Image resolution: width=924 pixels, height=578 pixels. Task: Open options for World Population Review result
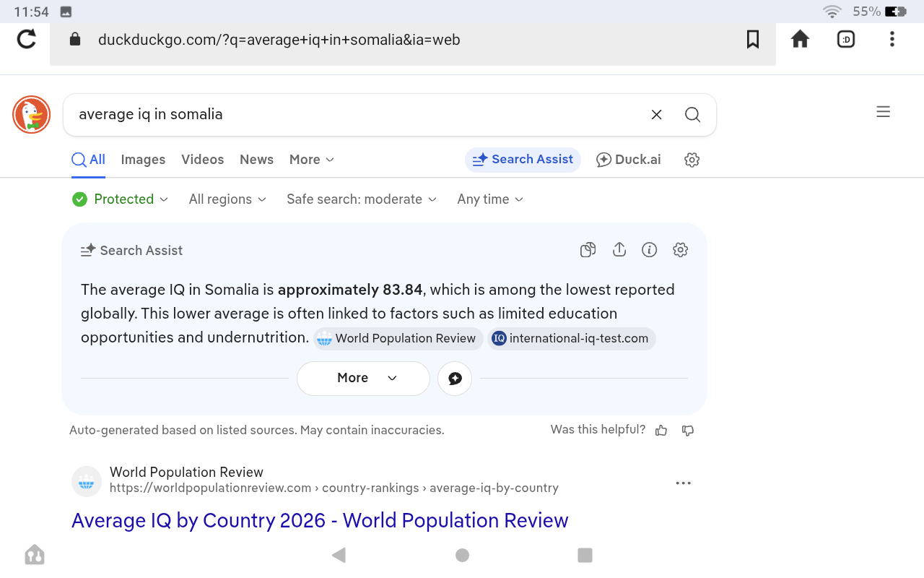[683, 483]
